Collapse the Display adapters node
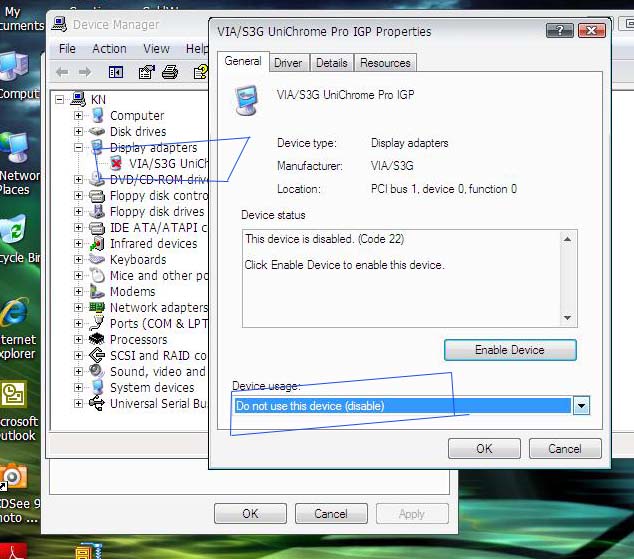The height and width of the screenshot is (559, 634). pos(78,148)
